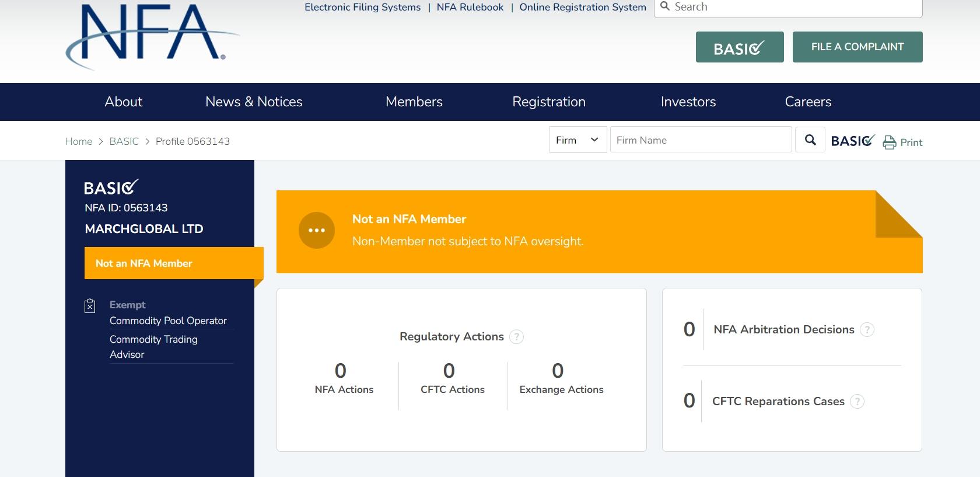Click Profile 0563143 in the breadcrumb
The height and width of the screenshot is (477, 980).
[x=192, y=141]
